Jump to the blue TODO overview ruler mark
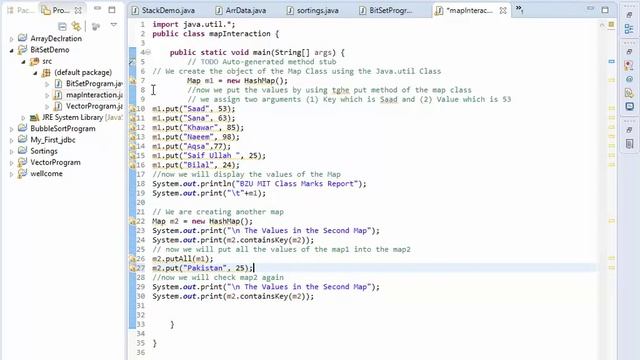Image resolution: width=640 pixels, height=360 pixels. 611,62
